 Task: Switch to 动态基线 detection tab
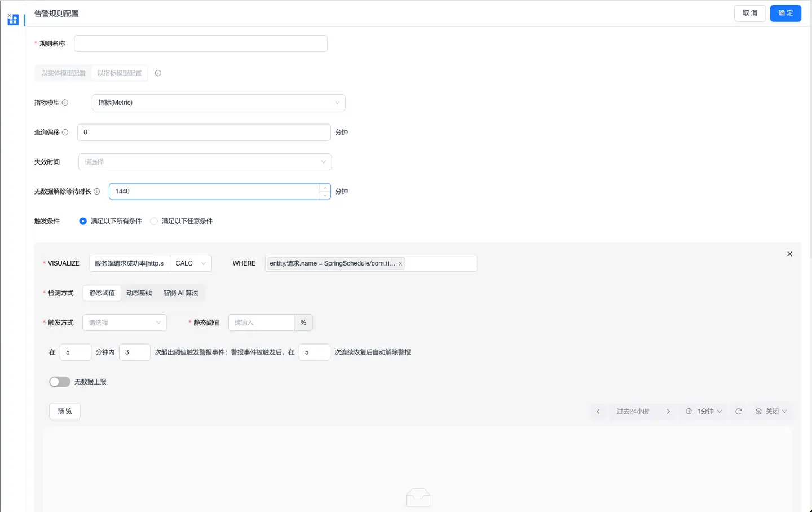point(139,293)
